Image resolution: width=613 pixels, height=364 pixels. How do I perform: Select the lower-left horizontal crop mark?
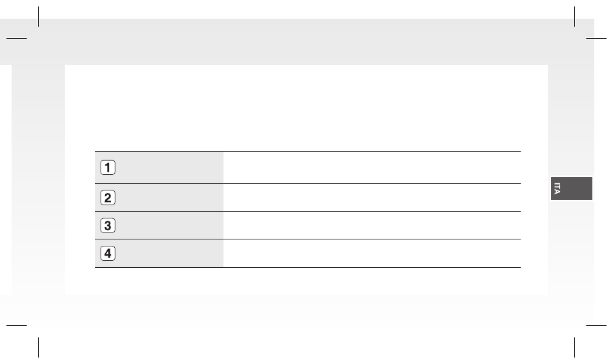[x=17, y=325]
